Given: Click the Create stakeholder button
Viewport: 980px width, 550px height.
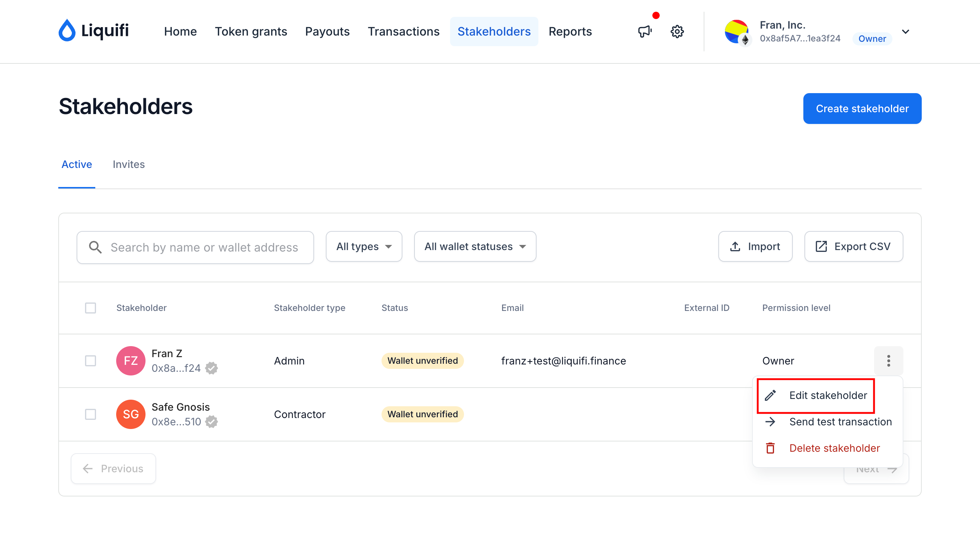Looking at the screenshot, I should pyautogui.click(x=862, y=109).
